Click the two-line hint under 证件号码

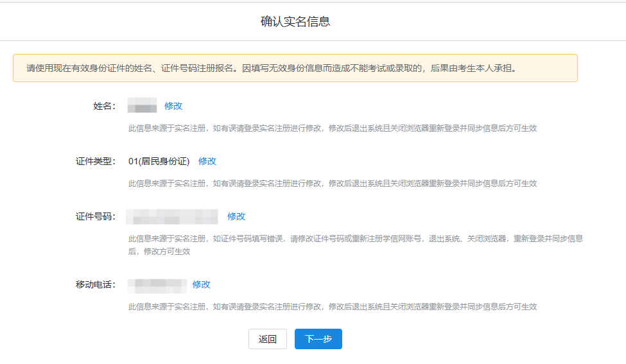tap(355, 245)
